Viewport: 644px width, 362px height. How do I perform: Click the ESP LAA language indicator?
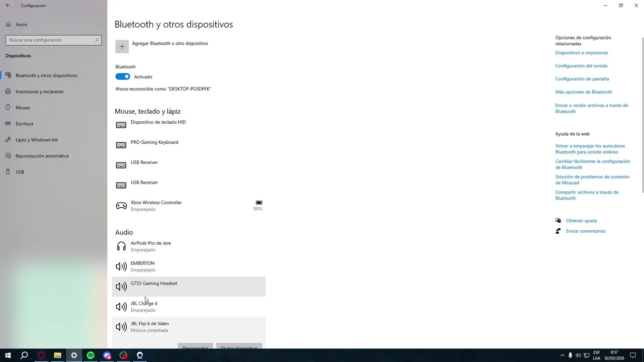click(596, 355)
